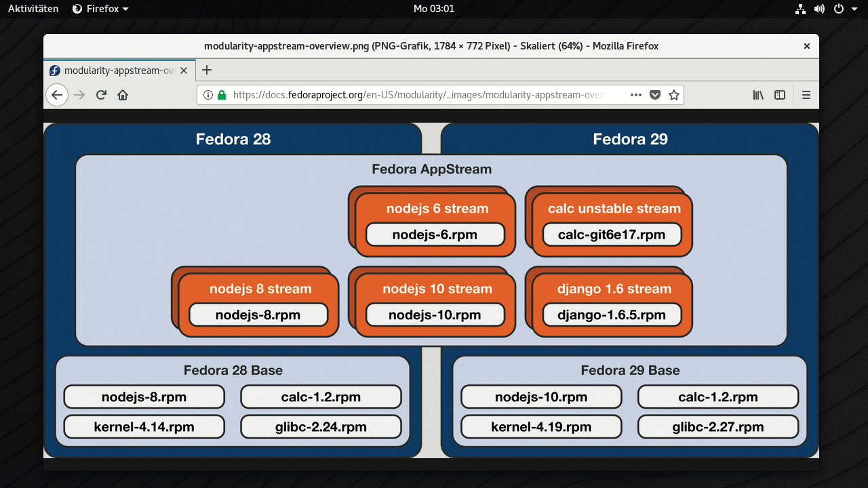
Task: Click the power icon in the top bar
Action: (x=838, y=9)
